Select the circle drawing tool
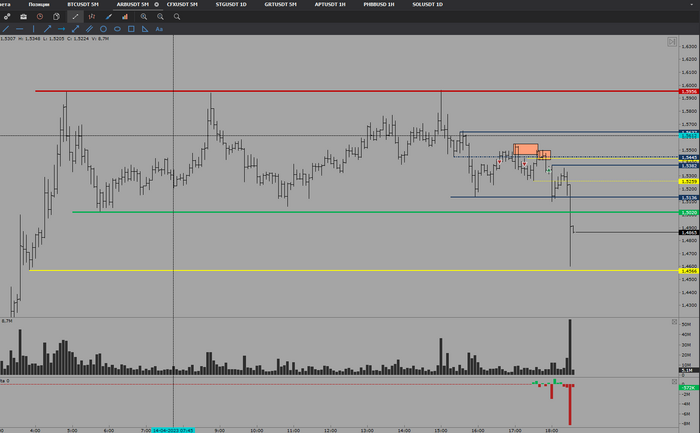The width and height of the screenshot is (700, 433). 103,29
